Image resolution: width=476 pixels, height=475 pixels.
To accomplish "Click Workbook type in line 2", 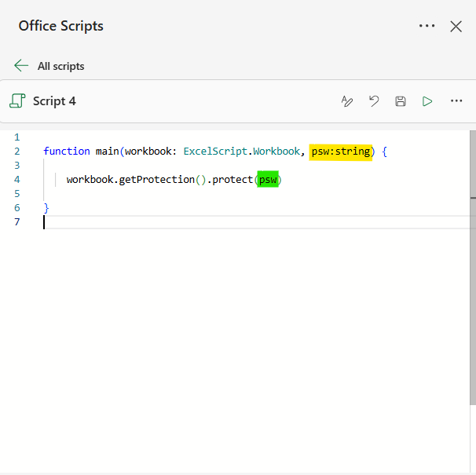I will (276, 152).
